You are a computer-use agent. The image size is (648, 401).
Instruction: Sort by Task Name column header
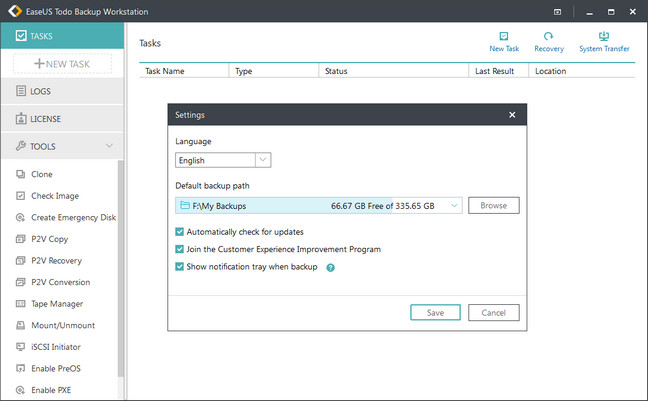click(x=184, y=71)
